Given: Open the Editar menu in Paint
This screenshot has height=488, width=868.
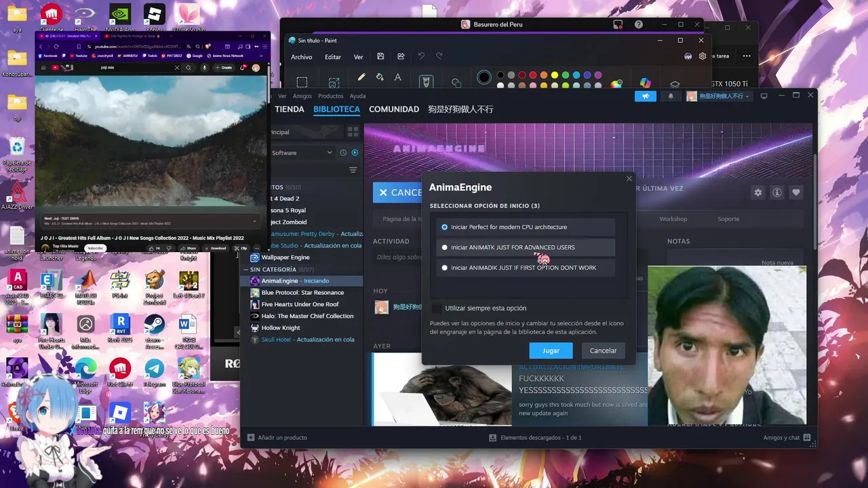Looking at the screenshot, I should [x=333, y=57].
